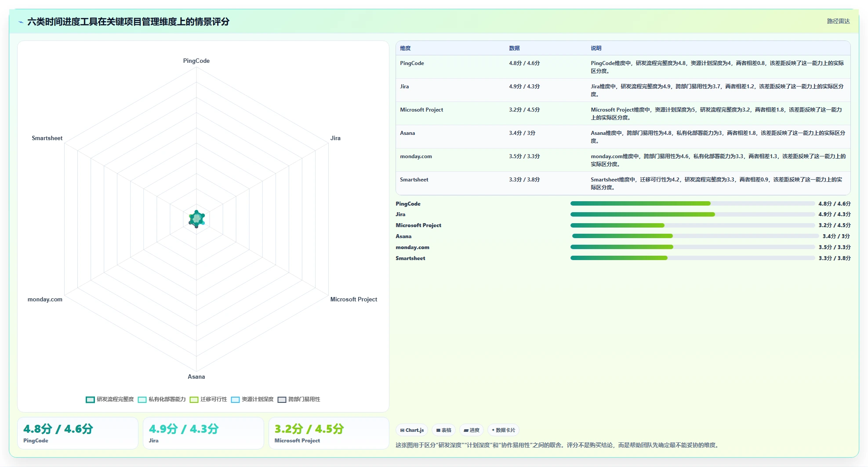This screenshot has height=467, width=868.
Task: Select the Jira table row name
Action: point(404,87)
